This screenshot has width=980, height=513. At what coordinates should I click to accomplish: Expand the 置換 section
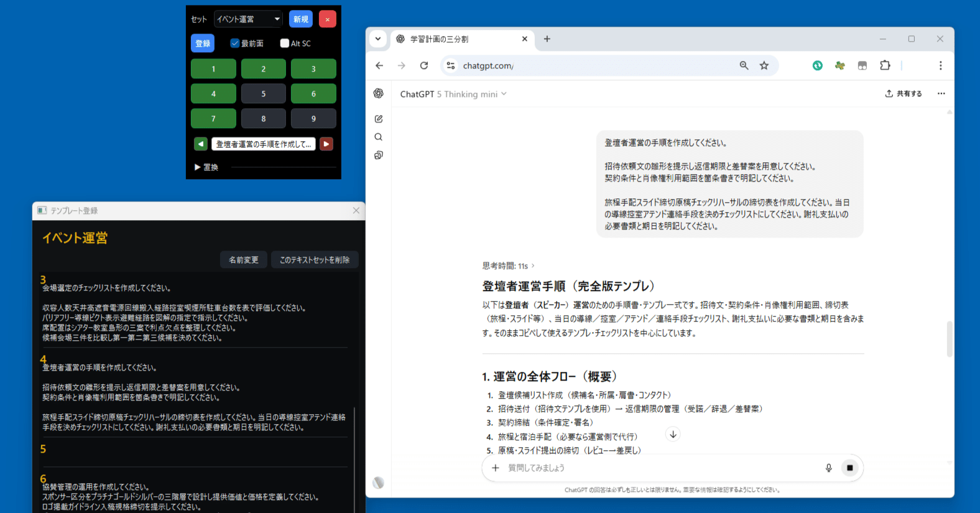click(206, 167)
